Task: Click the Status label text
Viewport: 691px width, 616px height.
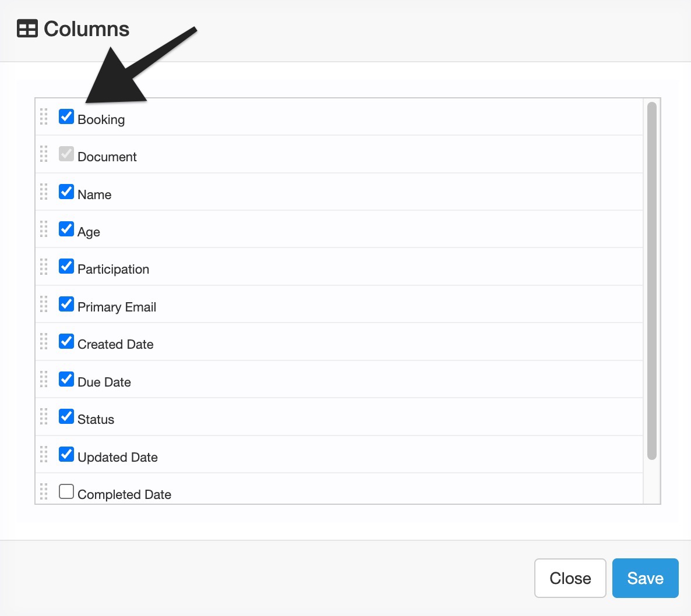Action: (96, 420)
